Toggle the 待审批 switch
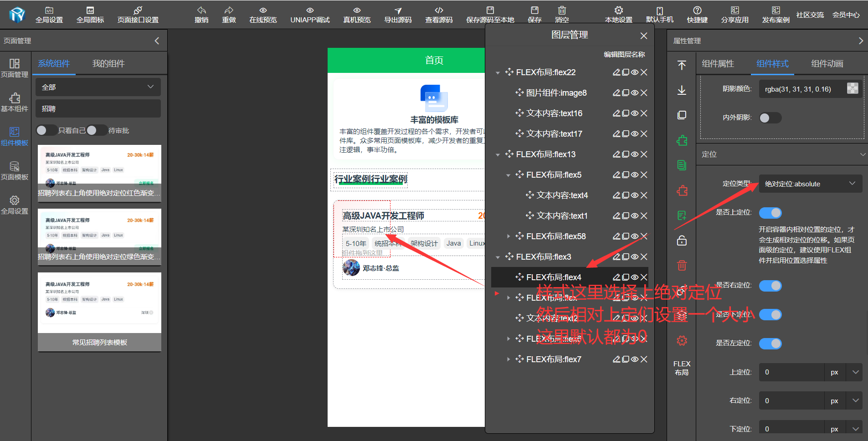 (97, 130)
